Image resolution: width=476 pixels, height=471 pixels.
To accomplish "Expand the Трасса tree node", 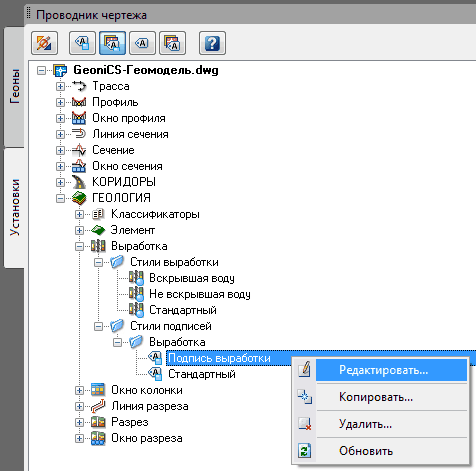I will tap(60, 86).
